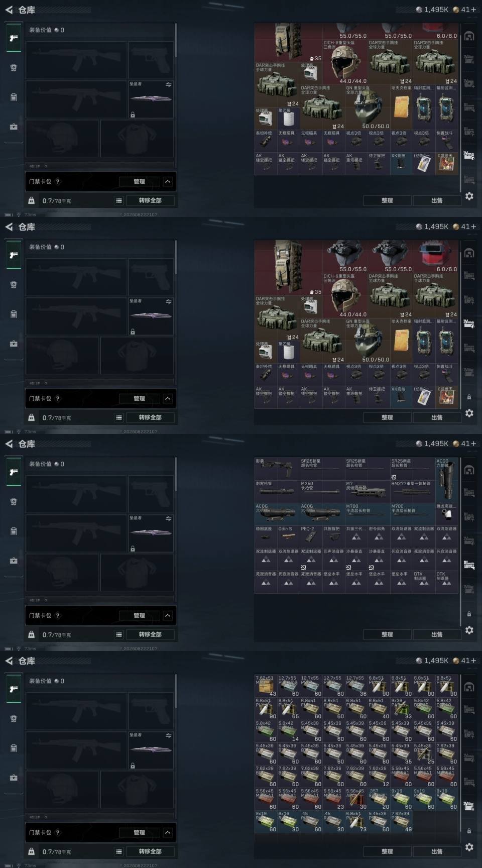Select DICH-9 heavy helmet in top screenshot
The height and width of the screenshot is (868, 482).
coord(345,62)
